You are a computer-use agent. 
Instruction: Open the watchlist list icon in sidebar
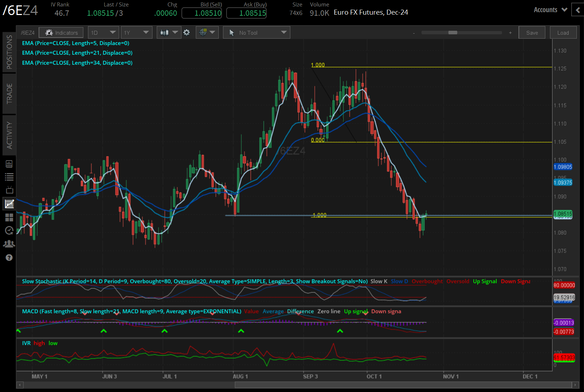click(9, 177)
